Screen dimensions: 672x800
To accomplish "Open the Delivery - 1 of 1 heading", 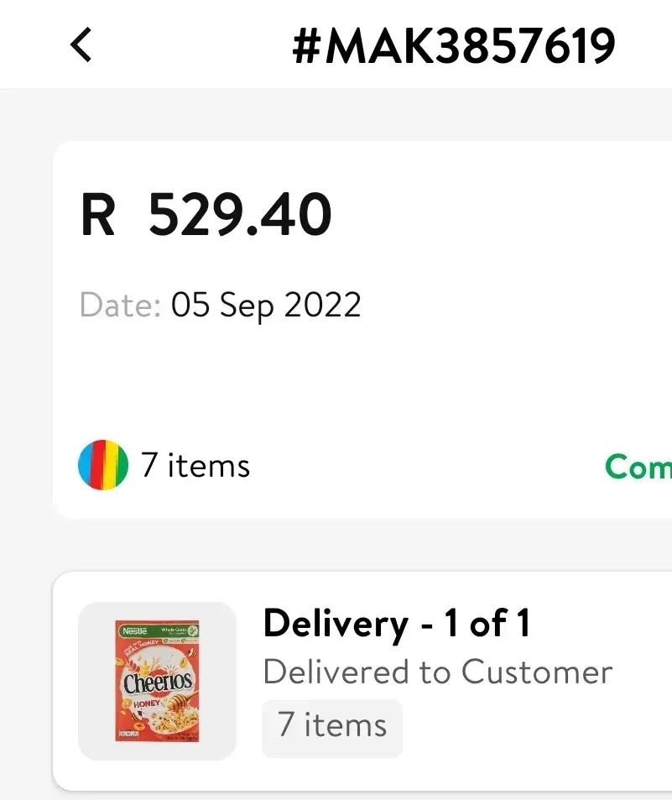I will pyautogui.click(x=397, y=624).
